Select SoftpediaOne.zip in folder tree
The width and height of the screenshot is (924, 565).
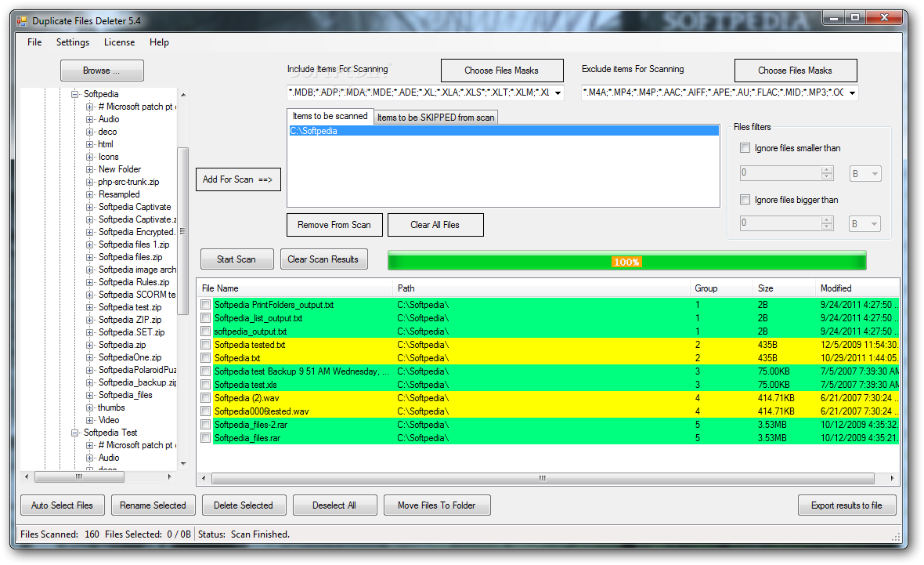(130, 357)
